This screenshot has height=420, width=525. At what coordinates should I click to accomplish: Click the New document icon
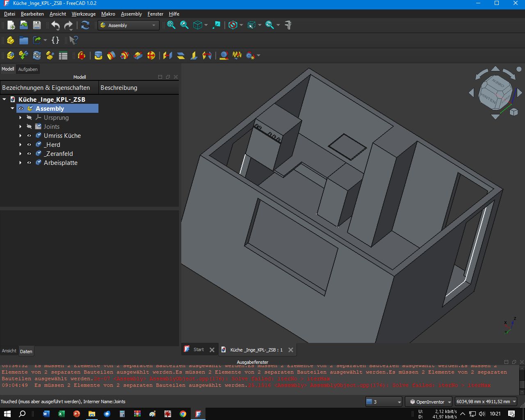coord(11,25)
